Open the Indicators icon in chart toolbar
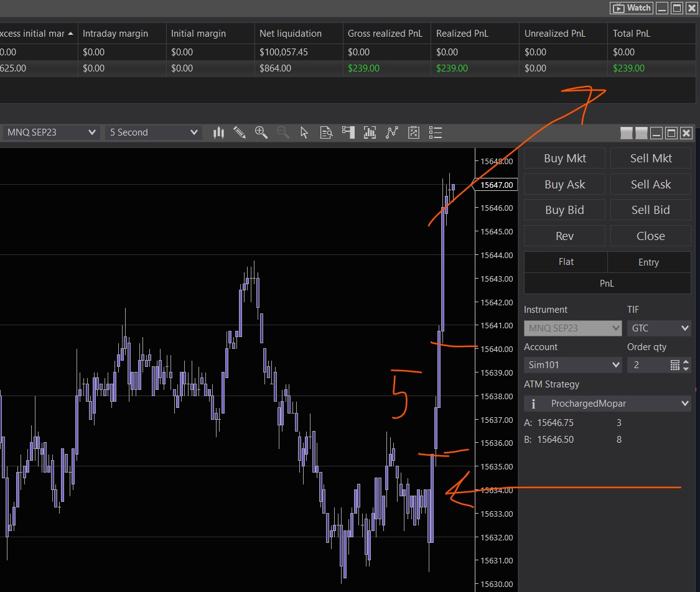The width and height of the screenshot is (700, 592). click(370, 132)
